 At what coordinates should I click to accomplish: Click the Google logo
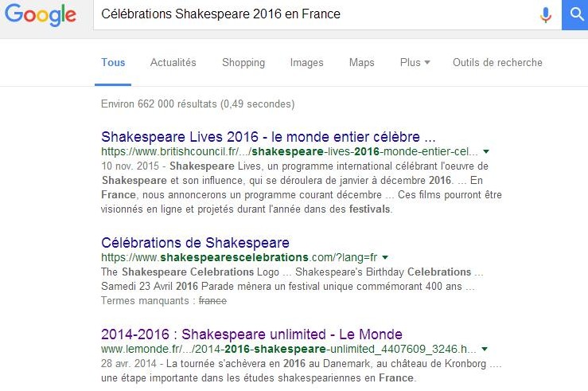[x=39, y=15]
